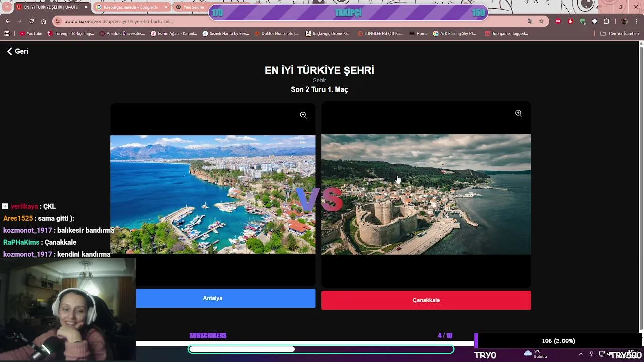Open the JUNGLEE Hd Çift Ka... bookmark
The height and width of the screenshot is (362, 644).
pyautogui.click(x=380, y=34)
